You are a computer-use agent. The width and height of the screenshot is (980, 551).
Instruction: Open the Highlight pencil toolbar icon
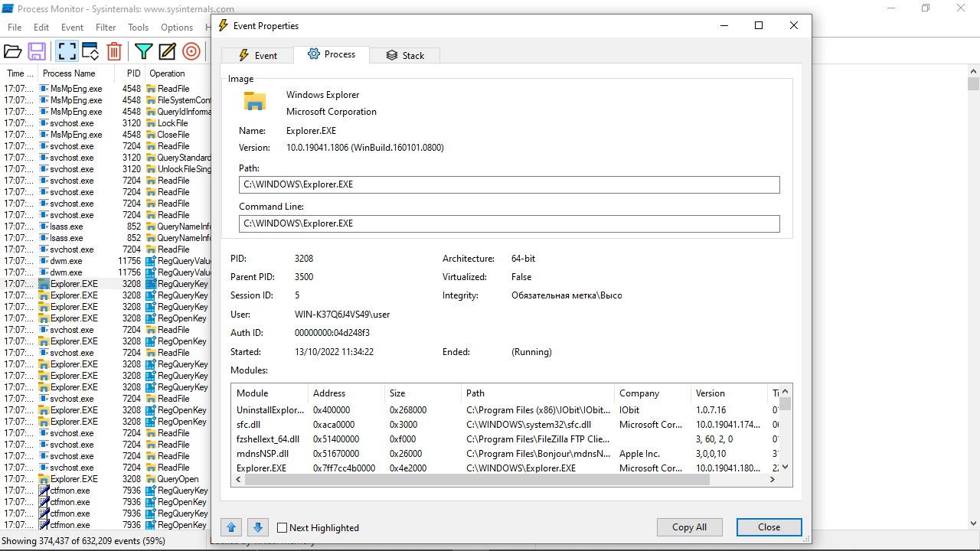coord(168,51)
